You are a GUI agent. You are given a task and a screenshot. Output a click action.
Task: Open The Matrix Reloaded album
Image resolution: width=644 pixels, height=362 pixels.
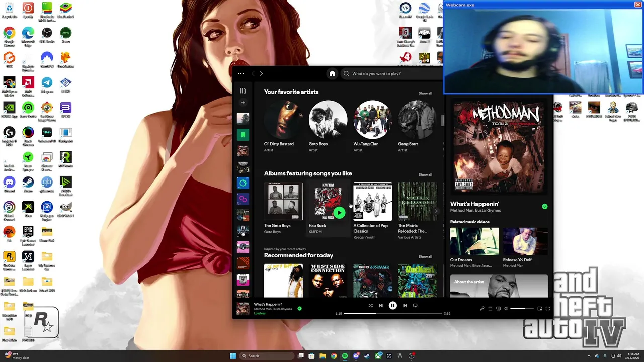tap(417, 208)
